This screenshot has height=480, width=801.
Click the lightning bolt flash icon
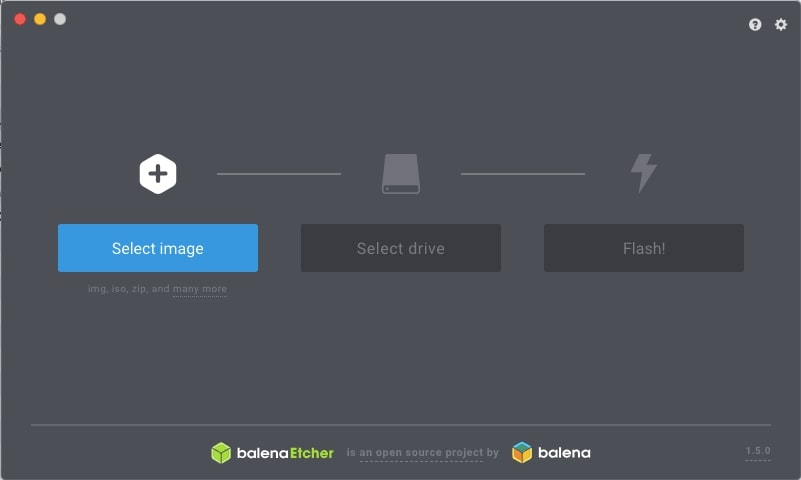[644, 173]
